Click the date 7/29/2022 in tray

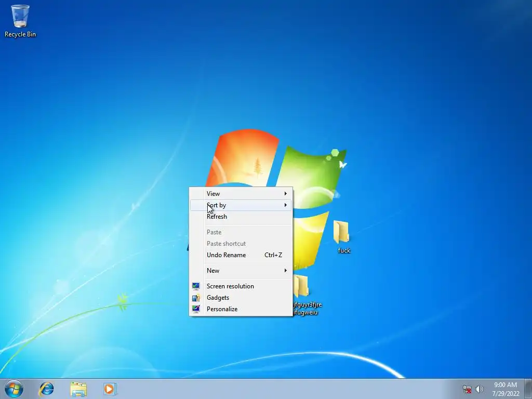click(x=506, y=394)
